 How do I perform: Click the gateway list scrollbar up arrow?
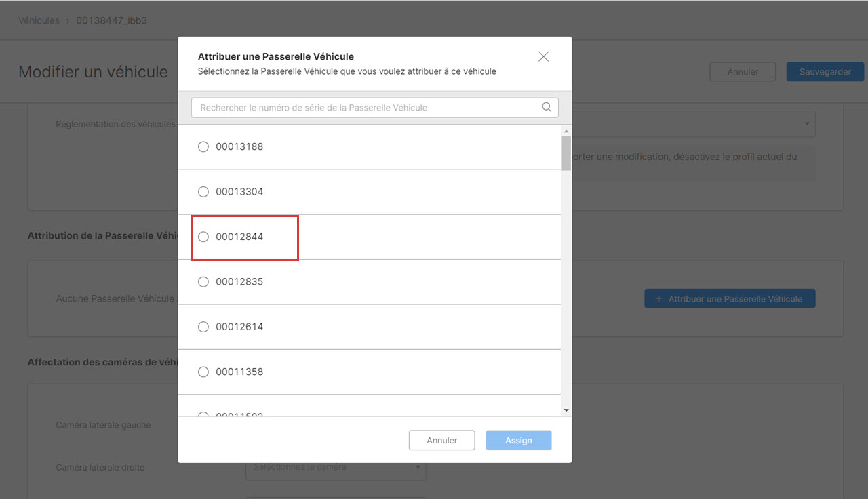[566, 131]
